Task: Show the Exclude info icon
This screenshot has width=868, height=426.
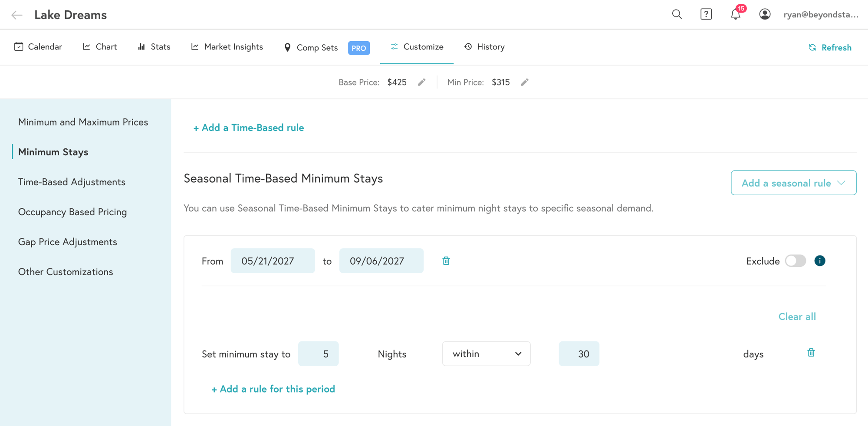Action: click(820, 261)
